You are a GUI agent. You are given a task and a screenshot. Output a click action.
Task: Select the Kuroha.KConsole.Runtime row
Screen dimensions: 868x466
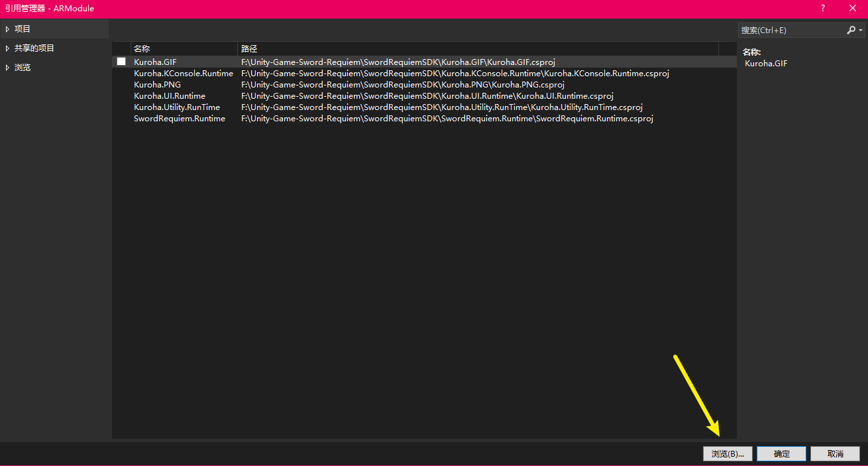(x=183, y=74)
